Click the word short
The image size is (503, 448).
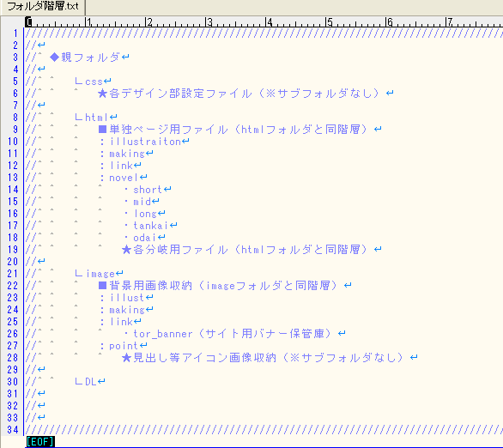[x=148, y=190]
